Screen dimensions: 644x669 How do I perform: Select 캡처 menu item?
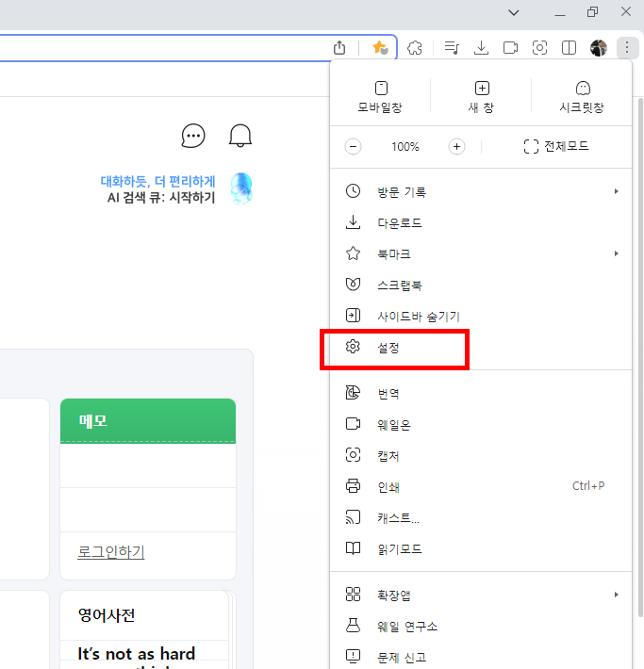[x=481, y=456]
